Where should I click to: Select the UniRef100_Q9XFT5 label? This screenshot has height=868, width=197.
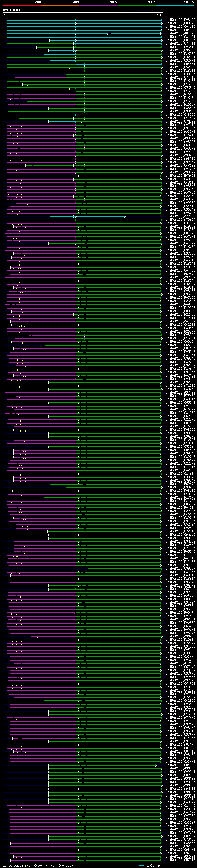tap(180, 47)
